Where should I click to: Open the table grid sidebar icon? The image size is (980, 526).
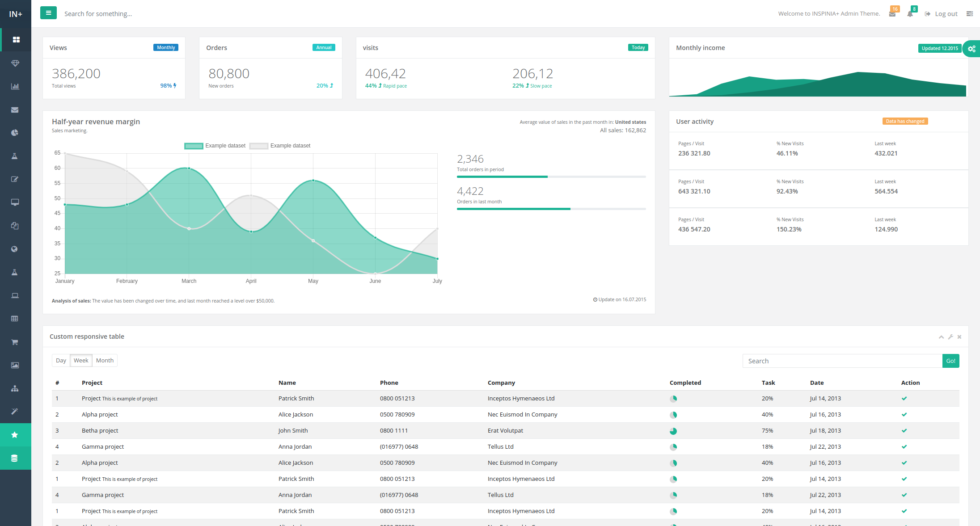pos(15,319)
